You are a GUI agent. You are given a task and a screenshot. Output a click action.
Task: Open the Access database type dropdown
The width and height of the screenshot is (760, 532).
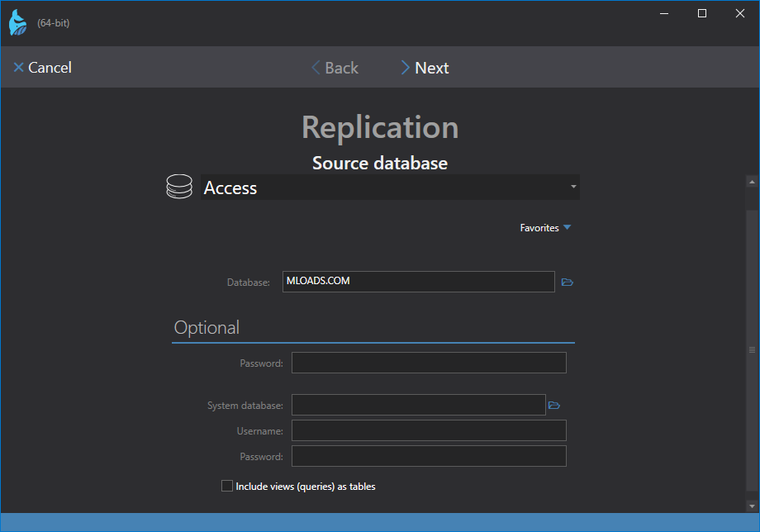point(389,188)
